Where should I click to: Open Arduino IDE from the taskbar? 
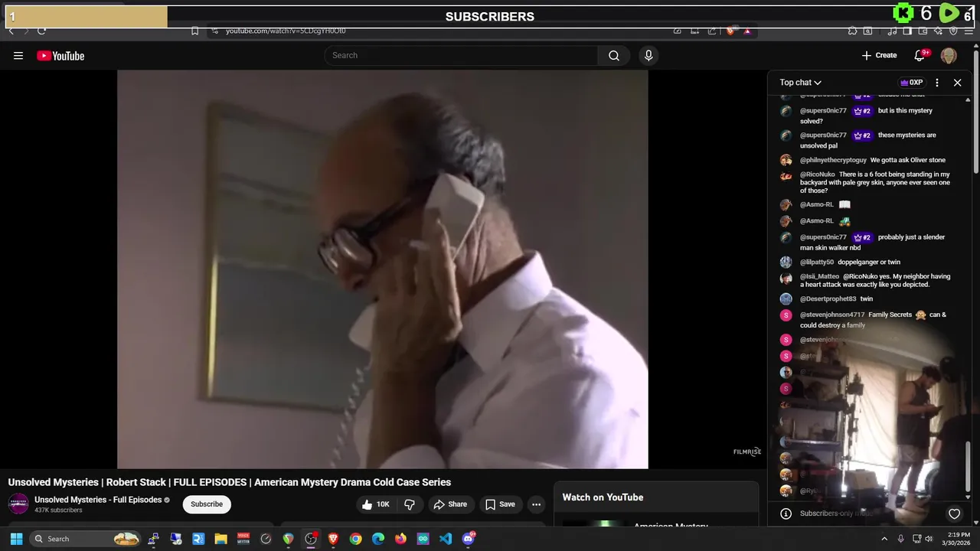click(423, 539)
